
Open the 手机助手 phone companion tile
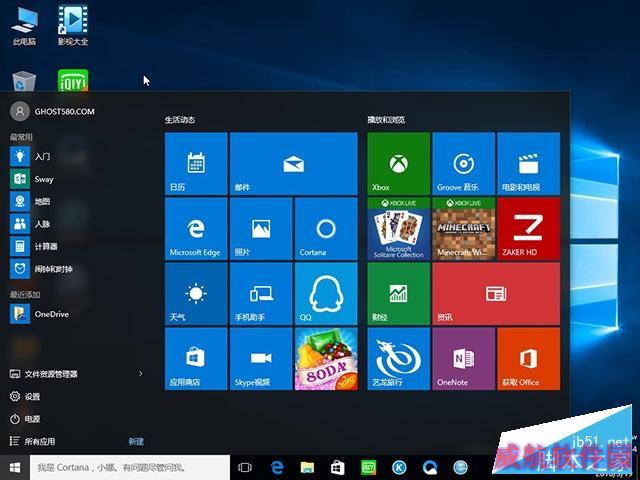[261, 293]
